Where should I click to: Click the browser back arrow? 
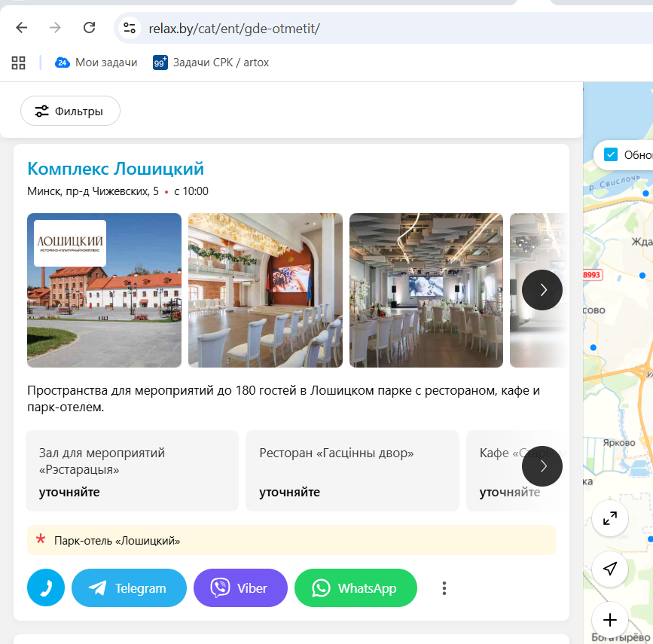pyautogui.click(x=21, y=28)
